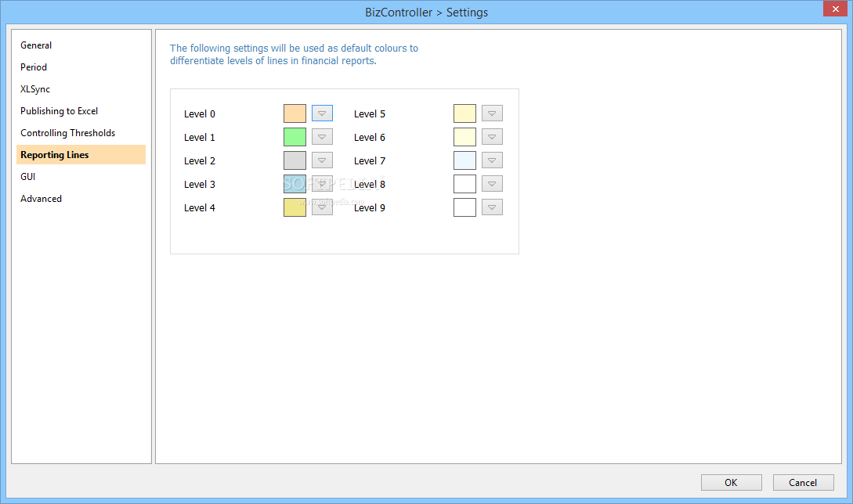
Task: Click the Level 7 colour swatch
Action: coord(464,160)
